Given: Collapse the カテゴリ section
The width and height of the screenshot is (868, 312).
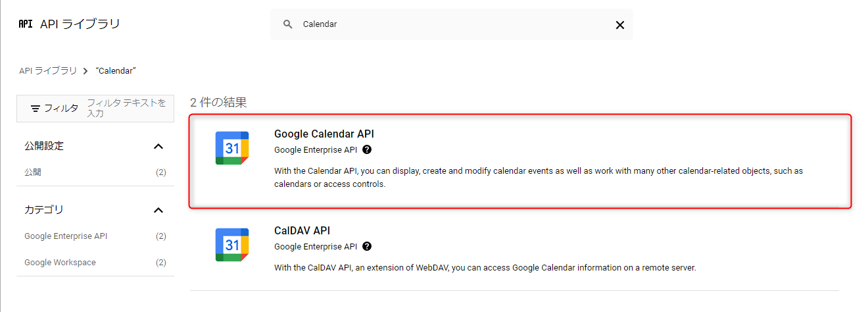Looking at the screenshot, I should [158, 210].
